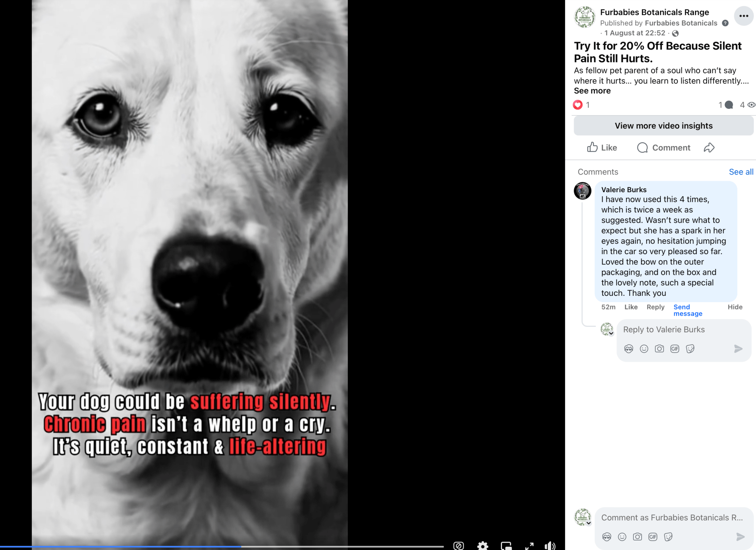Viewport: 756px width, 550px height.
Task: Toggle video volume mute
Action: 550,546
